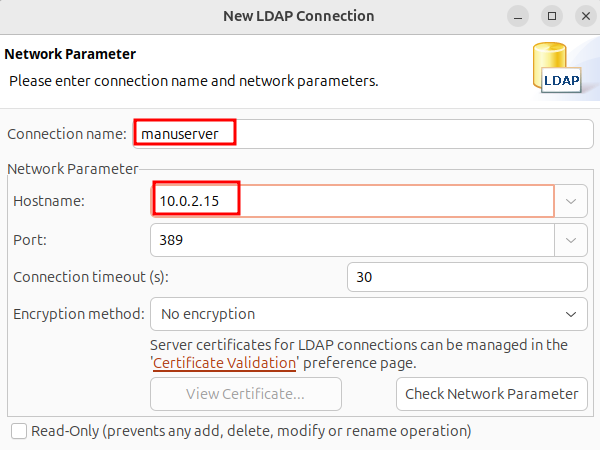Open the Certificate Validation preference link
This screenshot has width=600, height=450.
(225, 363)
